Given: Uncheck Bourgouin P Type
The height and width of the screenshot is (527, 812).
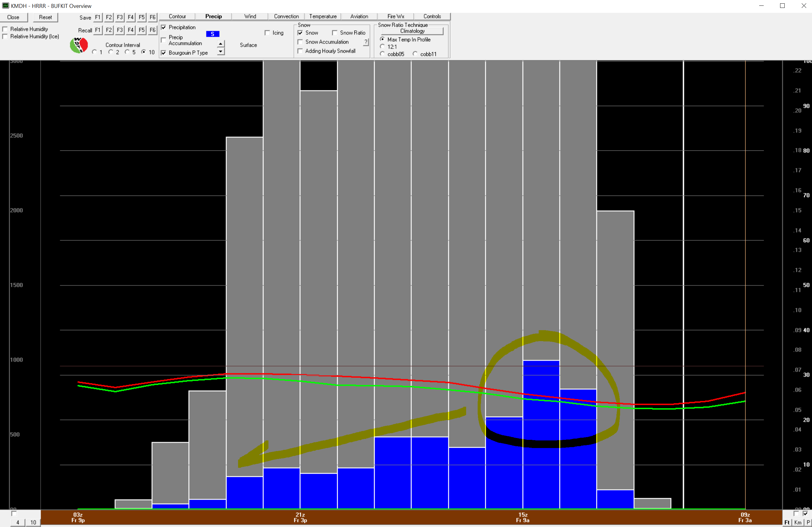Looking at the screenshot, I should click(x=164, y=53).
